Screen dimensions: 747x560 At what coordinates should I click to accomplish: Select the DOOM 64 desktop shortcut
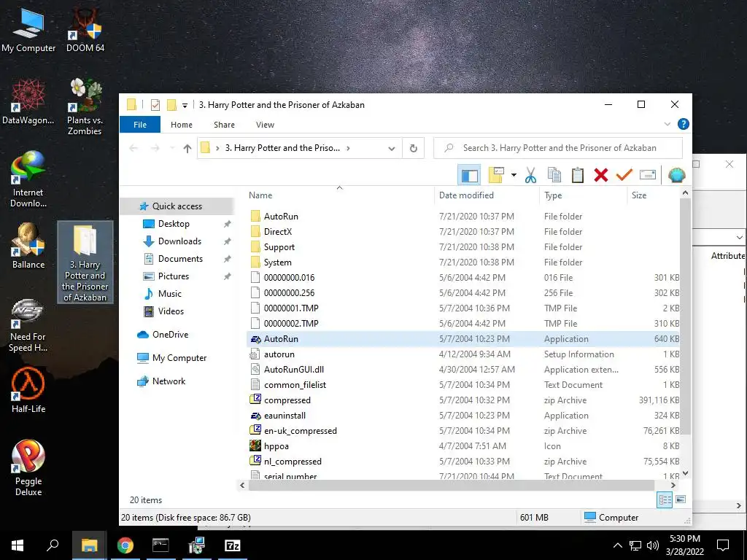[x=85, y=29]
